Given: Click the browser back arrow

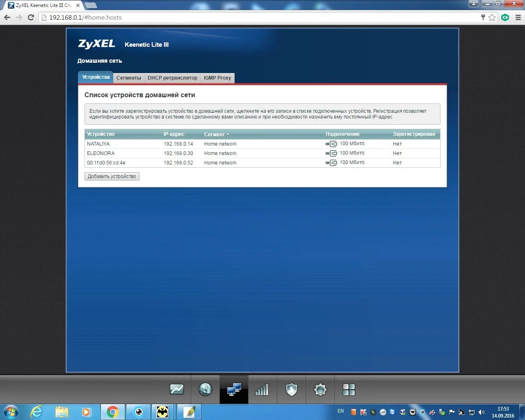Looking at the screenshot, I should (7, 17).
